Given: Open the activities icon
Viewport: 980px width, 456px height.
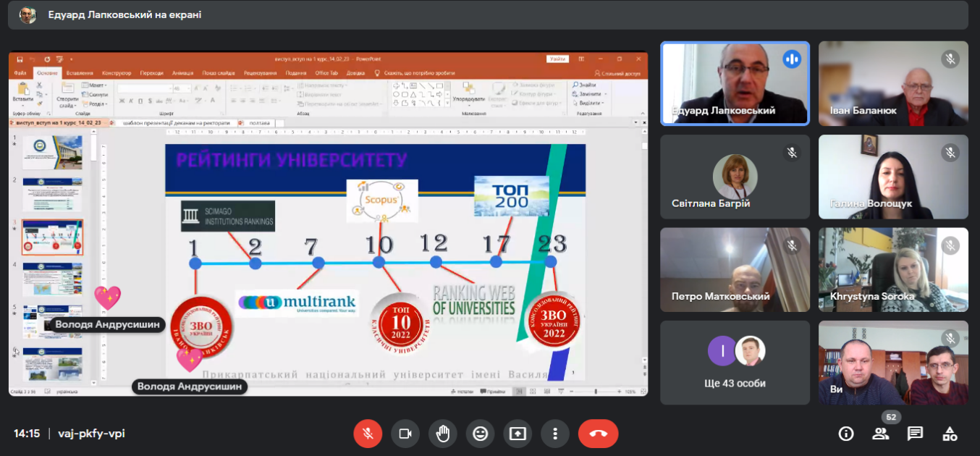Looking at the screenshot, I should click(950, 434).
